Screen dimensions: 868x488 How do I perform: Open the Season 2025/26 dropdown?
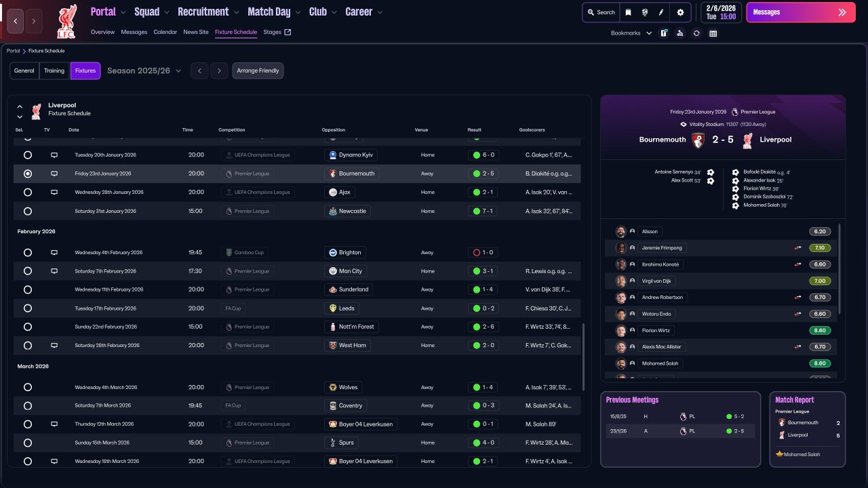point(144,70)
